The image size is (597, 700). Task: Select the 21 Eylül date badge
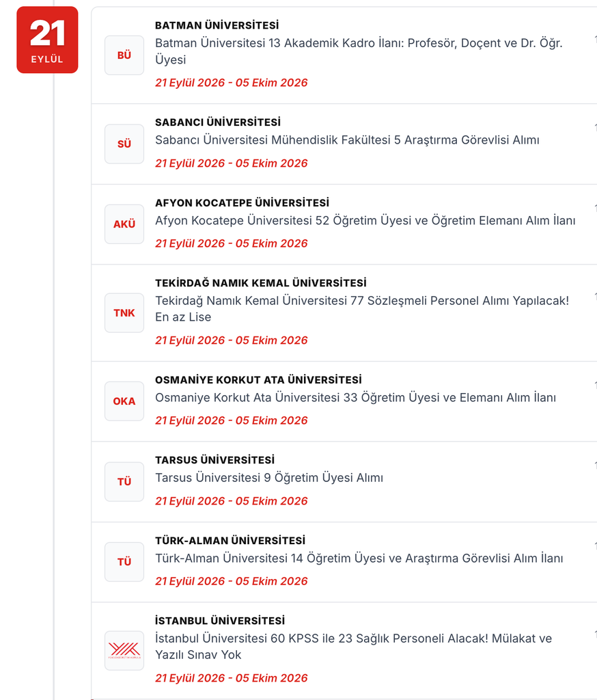tap(47, 40)
